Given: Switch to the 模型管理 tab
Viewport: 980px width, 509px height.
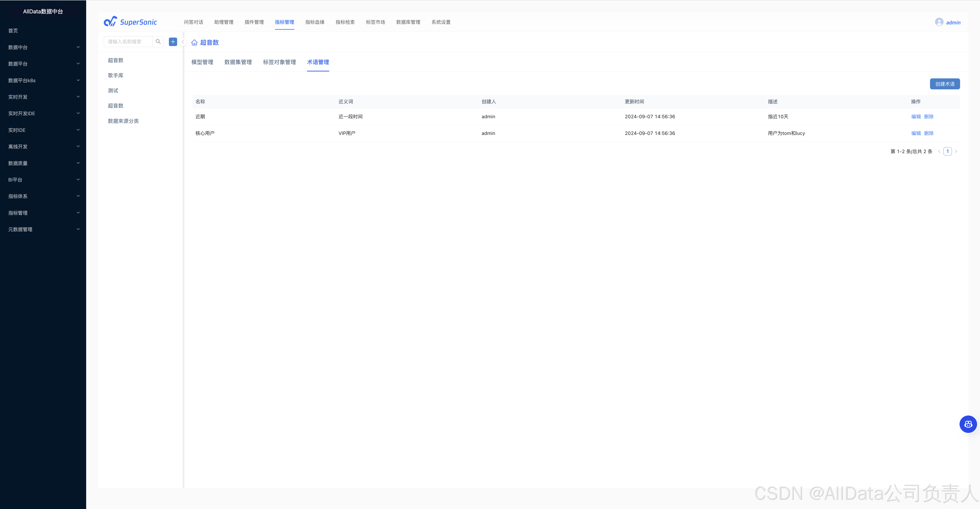Looking at the screenshot, I should tap(202, 62).
